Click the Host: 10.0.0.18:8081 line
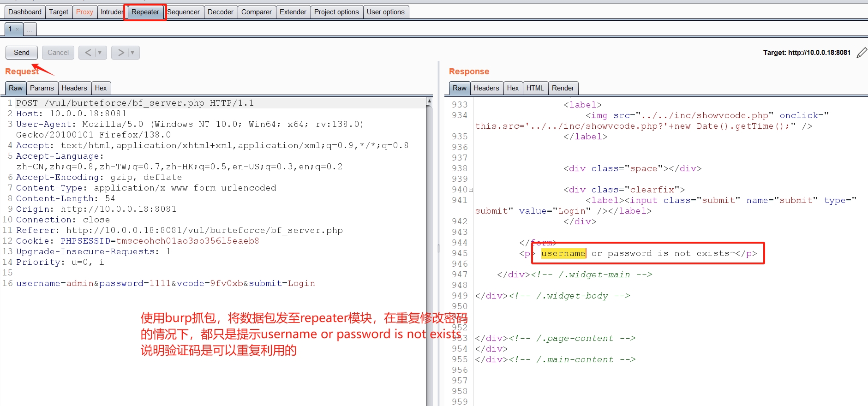This screenshot has width=868, height=406. (72, 113)
